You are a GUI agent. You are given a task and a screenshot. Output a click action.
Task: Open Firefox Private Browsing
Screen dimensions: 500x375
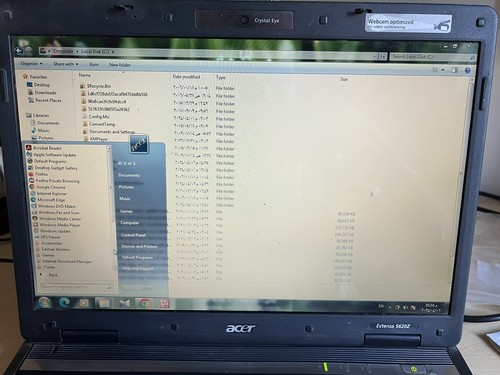click(58, 181)
